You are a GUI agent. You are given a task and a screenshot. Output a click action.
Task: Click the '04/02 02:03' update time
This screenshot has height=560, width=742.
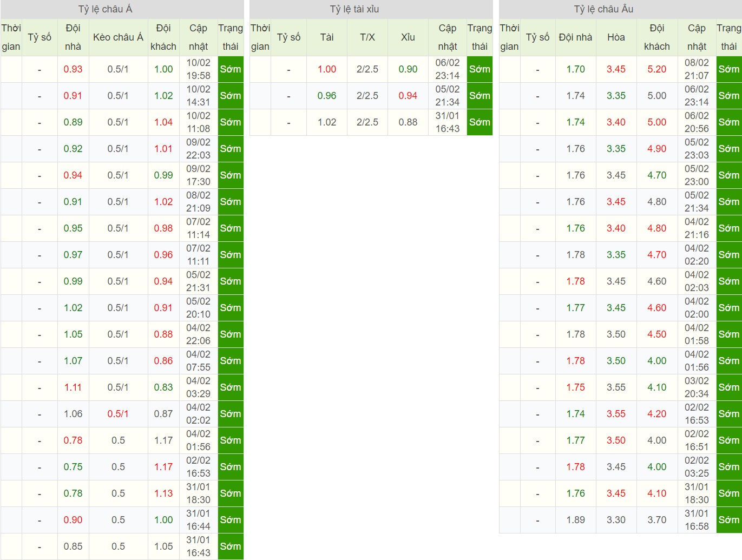[x=697, y=281]
